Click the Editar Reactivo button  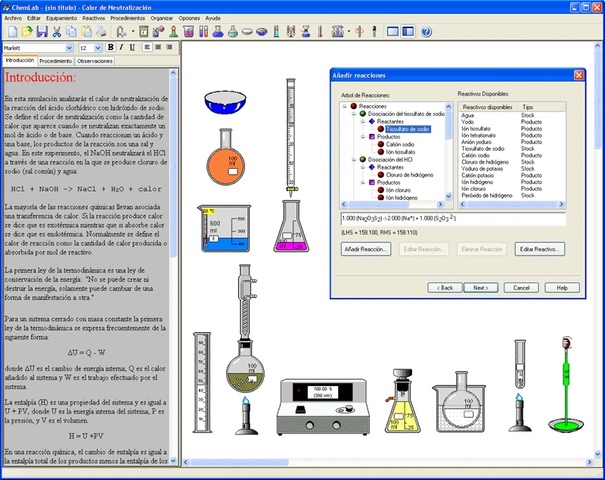coord(539,249)
